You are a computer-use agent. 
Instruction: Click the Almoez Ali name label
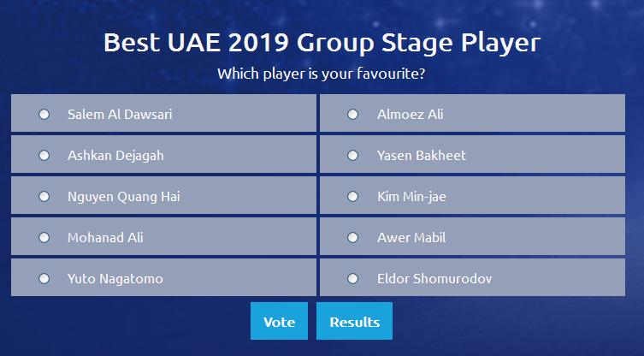click(x=411, y=115)
